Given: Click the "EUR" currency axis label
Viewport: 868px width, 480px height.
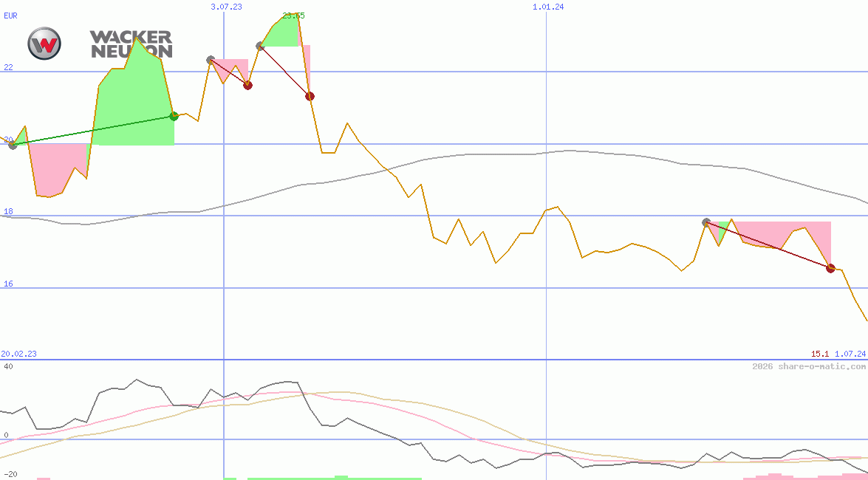Looking at the screenshot, I should (x=10, y=16).
